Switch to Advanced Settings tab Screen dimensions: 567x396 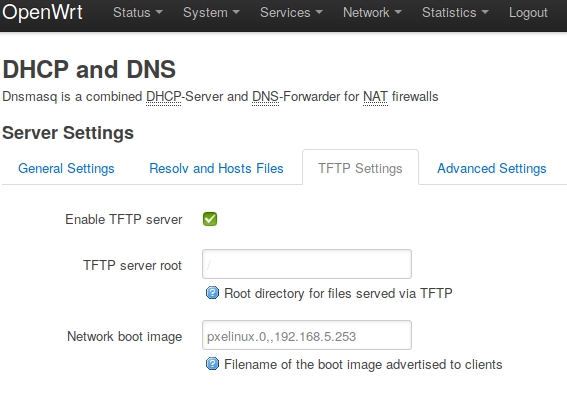tap(492, 169)
